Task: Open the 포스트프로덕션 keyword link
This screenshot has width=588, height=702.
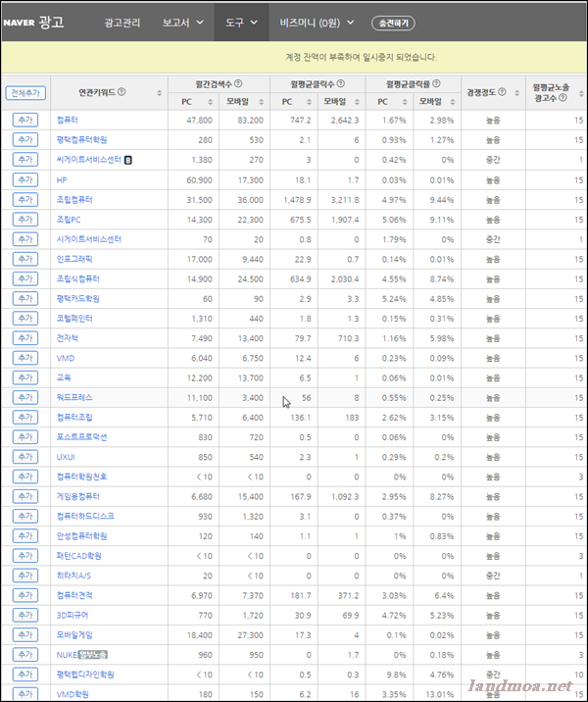Action: [x=81, y=437]
